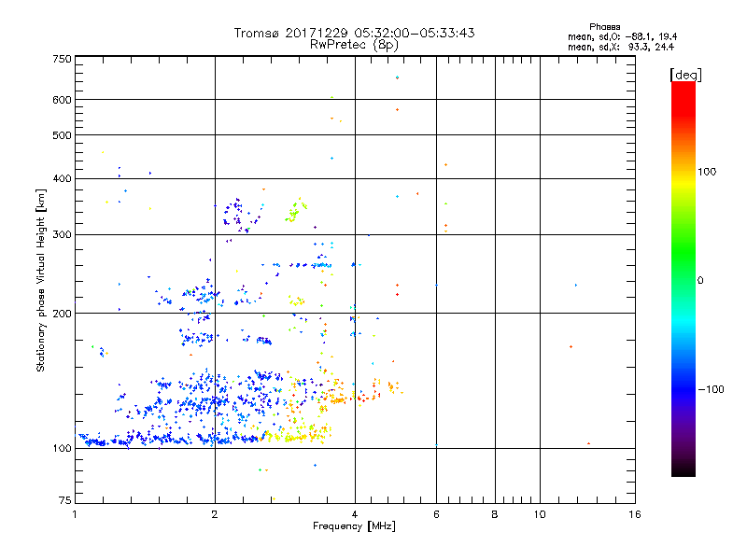The image size is (747, 560).
Task: Click the x-axis tick label '8'
Action: pyautogui.click(x=495, y=514)
